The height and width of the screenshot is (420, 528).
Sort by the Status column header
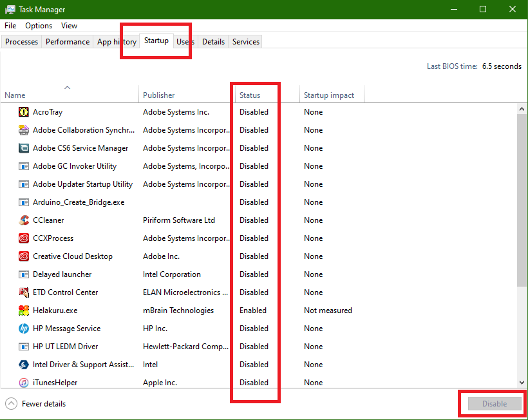tap(267, 94)
